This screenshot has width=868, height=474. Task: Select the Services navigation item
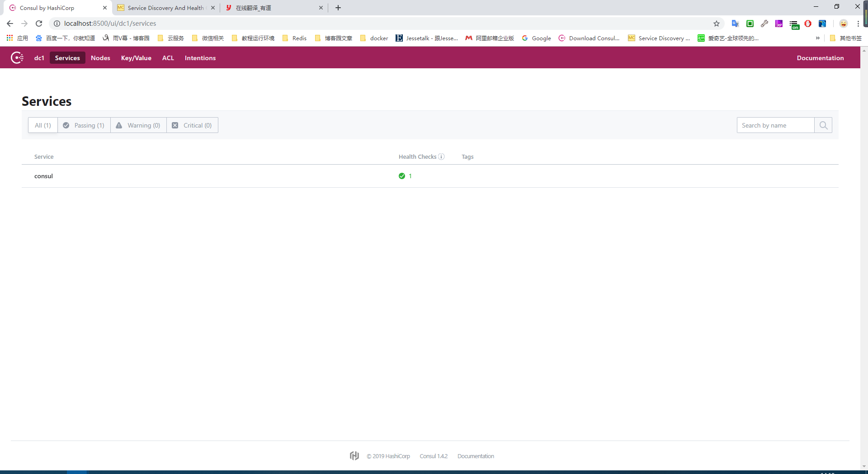pyautogui.click(x=67, y=58)
